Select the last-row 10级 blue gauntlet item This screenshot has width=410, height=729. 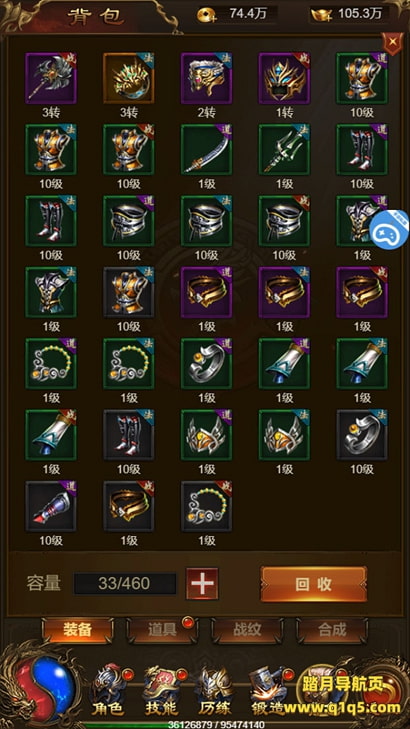51,506
